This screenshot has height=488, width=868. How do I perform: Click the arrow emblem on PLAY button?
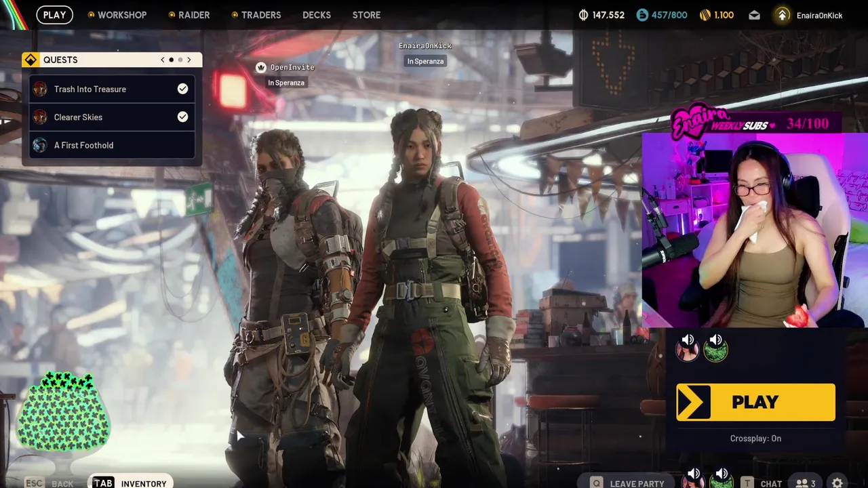693,403
